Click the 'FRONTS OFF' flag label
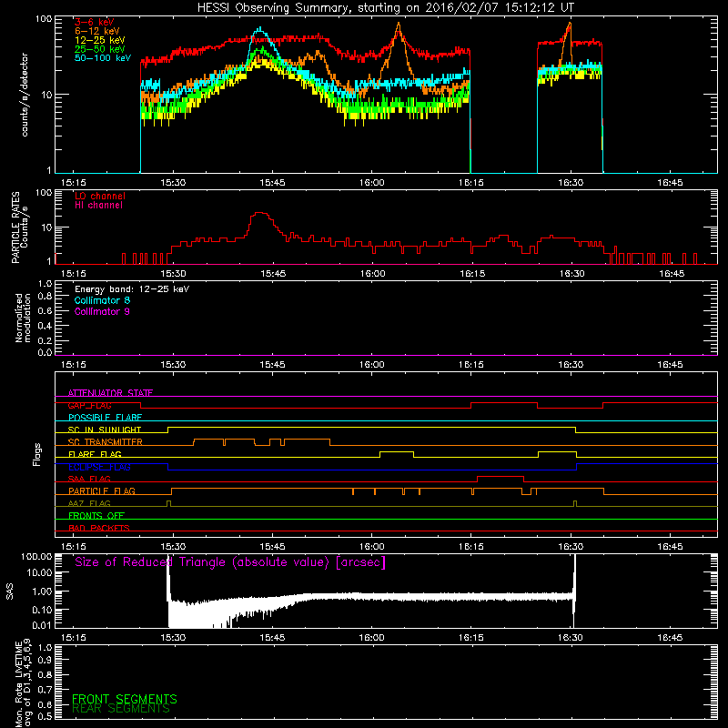This screenshot has width=728, height=728. [96, 516]
